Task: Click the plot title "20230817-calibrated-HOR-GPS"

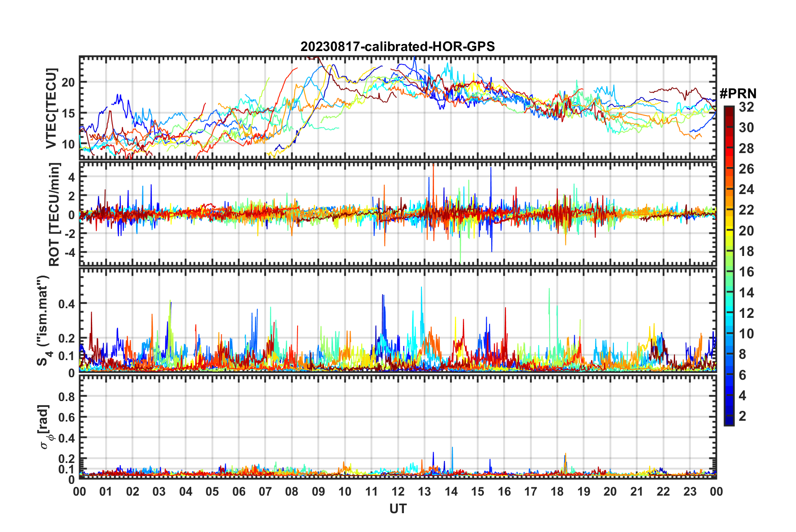Action: coord(398,46)
